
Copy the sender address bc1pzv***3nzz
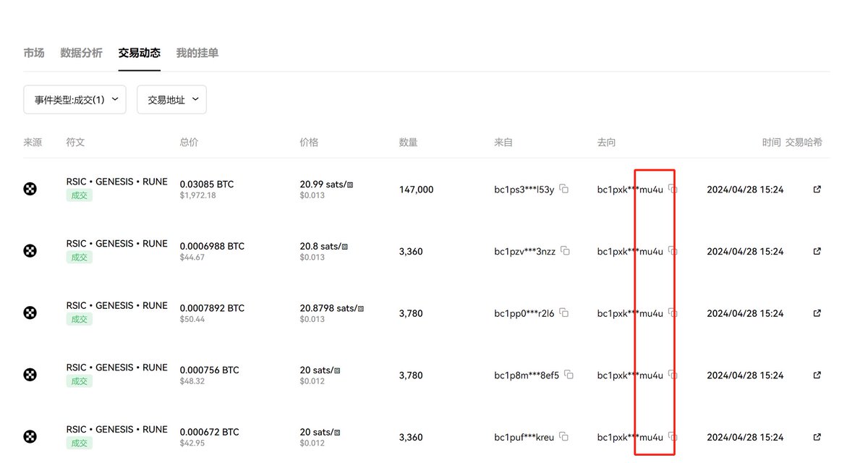coord(566,251)
